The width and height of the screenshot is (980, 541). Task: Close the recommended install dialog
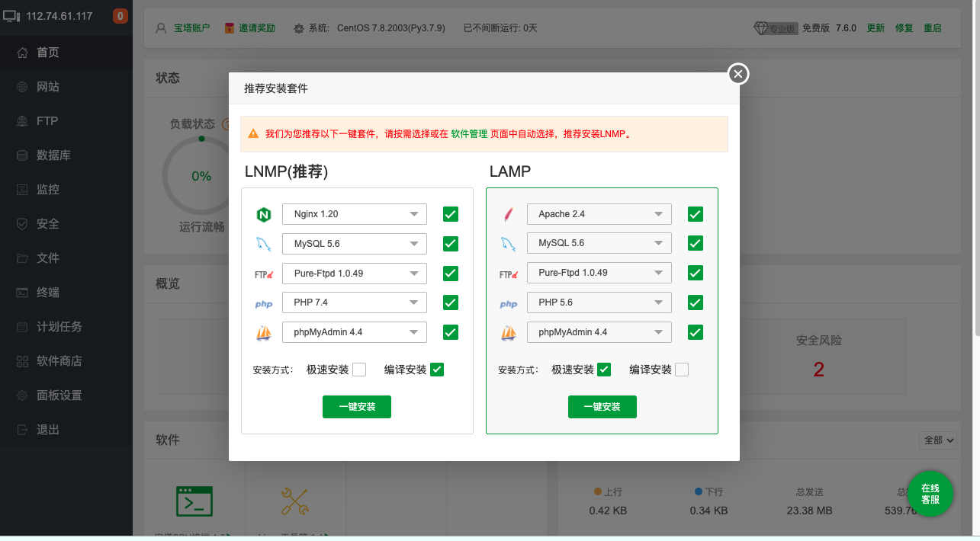tap(737, 74)
